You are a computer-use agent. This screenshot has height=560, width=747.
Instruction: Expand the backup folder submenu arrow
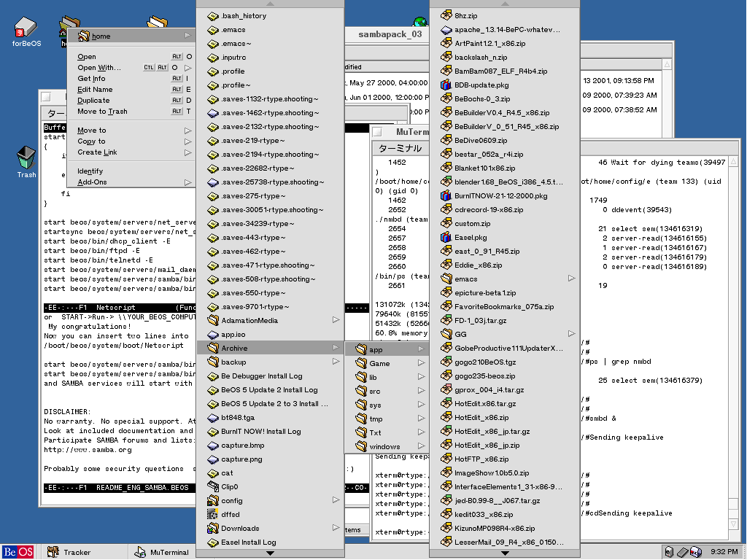336,362
